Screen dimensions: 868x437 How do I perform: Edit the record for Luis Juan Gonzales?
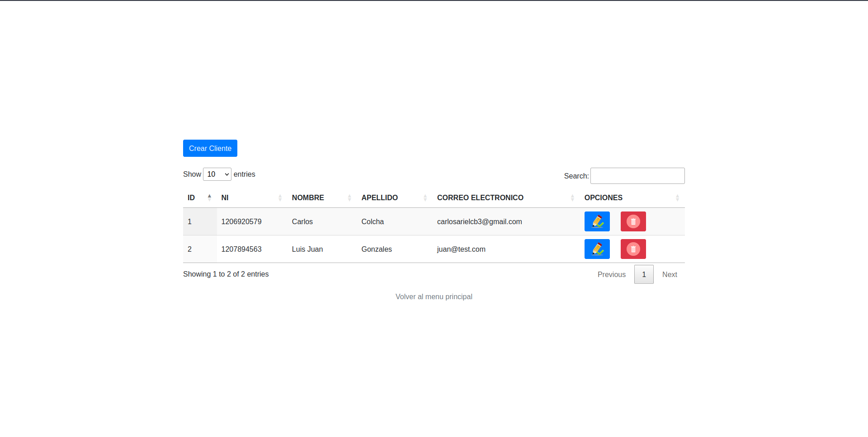tap(597, 249)
